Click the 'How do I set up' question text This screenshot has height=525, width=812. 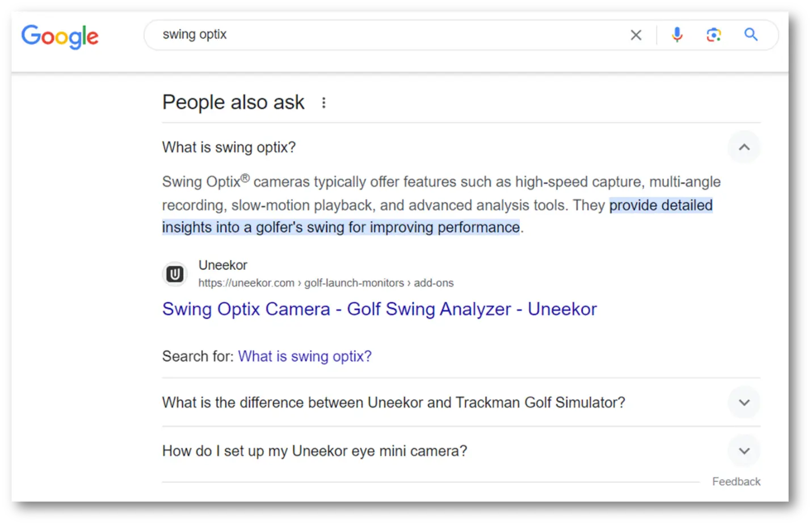(x=314, y=451)
